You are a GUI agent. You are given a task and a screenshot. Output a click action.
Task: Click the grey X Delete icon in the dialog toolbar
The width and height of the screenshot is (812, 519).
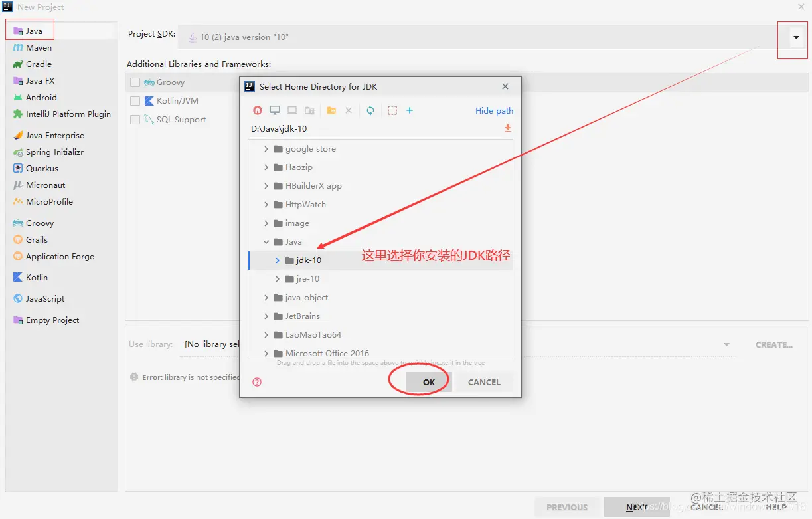click(x=349, y=110)
